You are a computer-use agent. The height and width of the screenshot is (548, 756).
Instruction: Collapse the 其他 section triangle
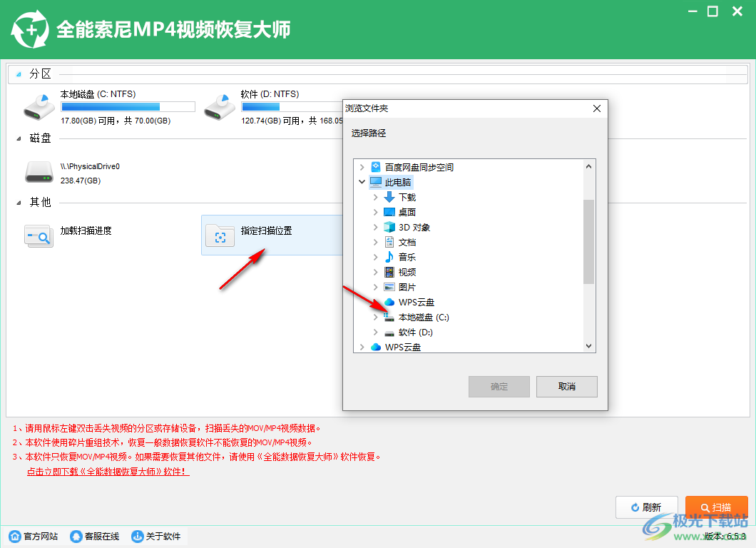coord(19,203)
